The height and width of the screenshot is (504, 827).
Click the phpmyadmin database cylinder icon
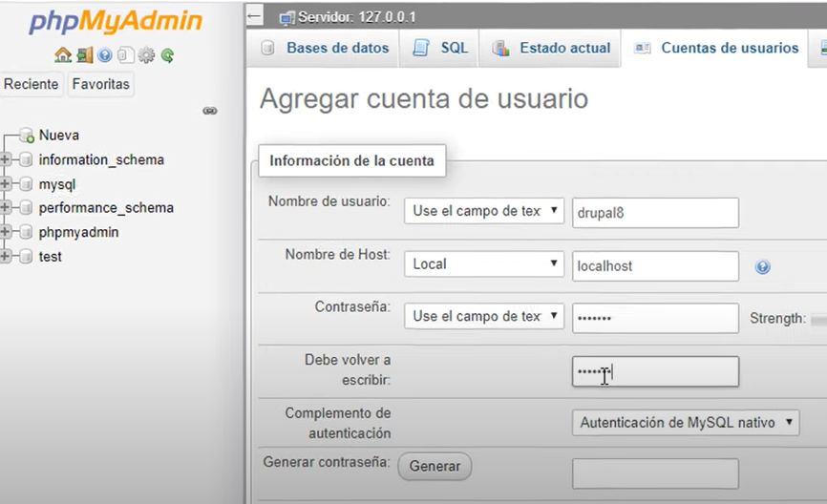coord(26,232)
